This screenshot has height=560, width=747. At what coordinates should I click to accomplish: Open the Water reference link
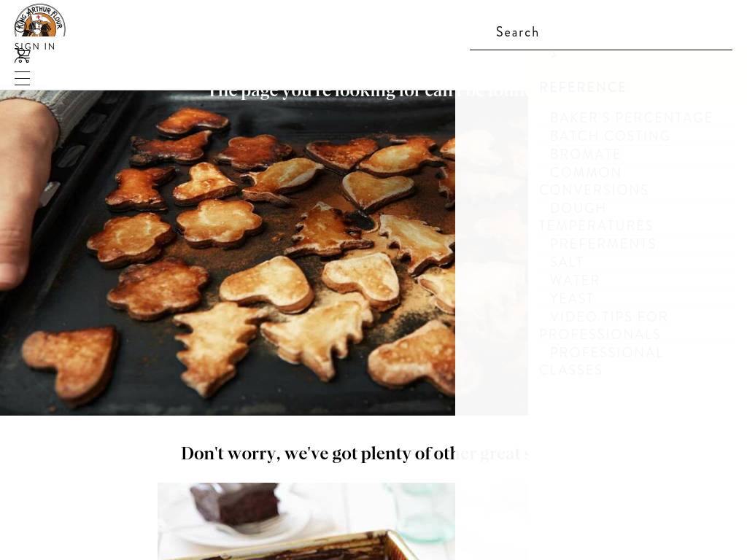click(x=575, y=280)
